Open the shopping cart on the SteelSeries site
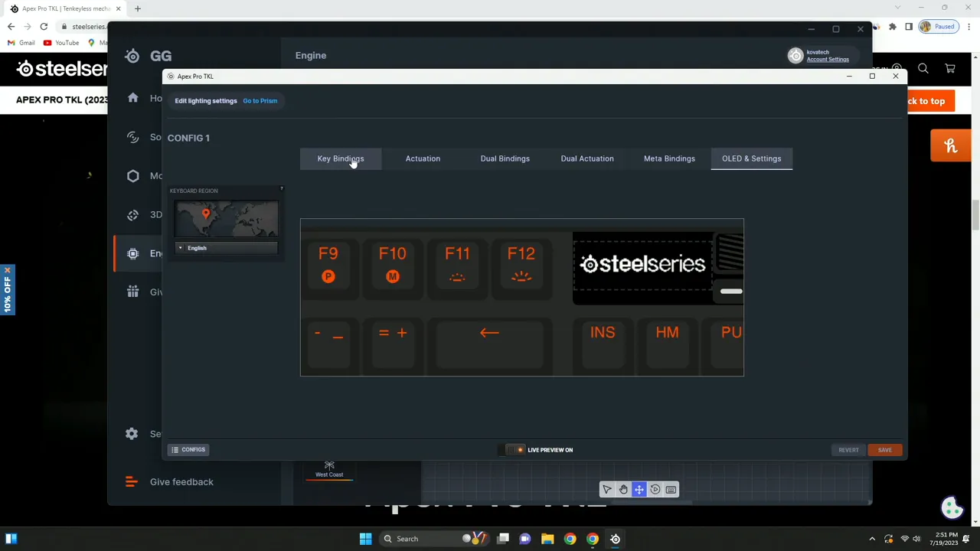The image size is (980, 551). click(x=949, y=68)
